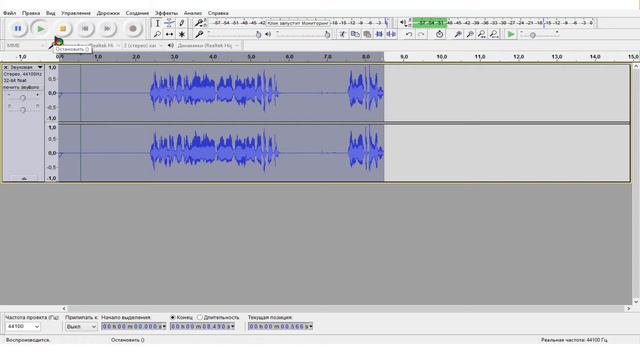Trim audio outside the selection
Image resolution: width=640 pixels, height=360 pixels.
[379, 34]
